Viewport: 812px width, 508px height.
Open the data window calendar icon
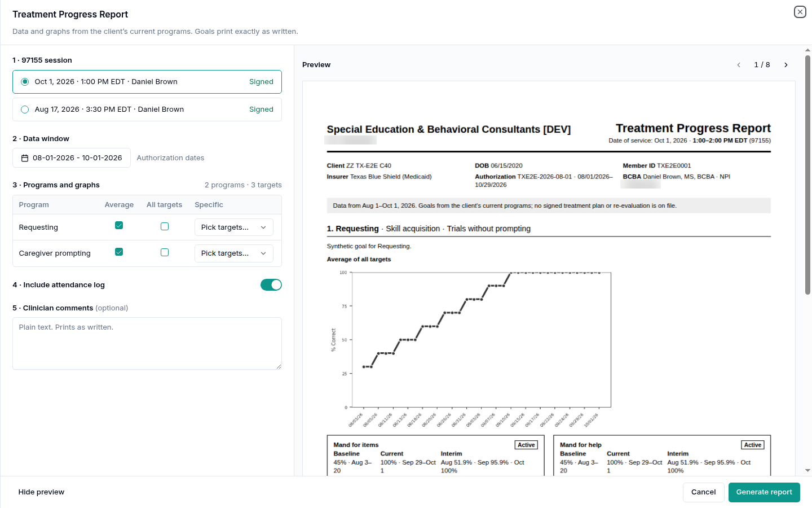click(25, 158)
